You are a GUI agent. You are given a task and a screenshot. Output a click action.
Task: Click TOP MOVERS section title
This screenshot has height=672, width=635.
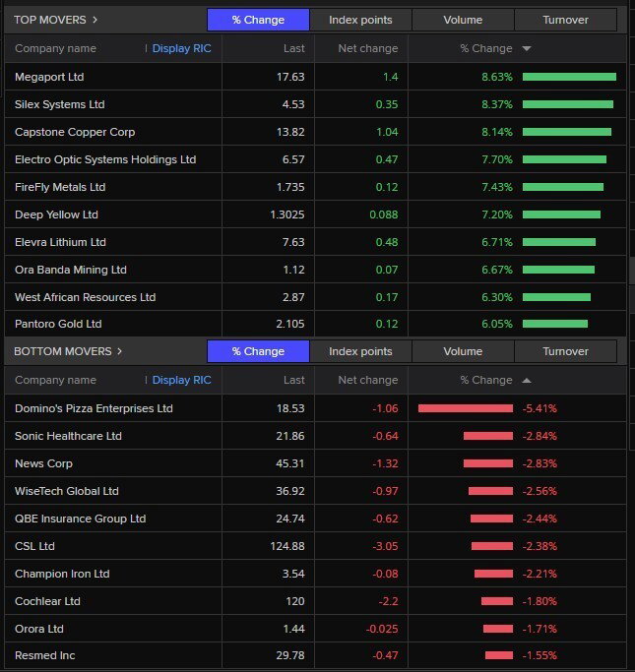[x=50, y=20]
